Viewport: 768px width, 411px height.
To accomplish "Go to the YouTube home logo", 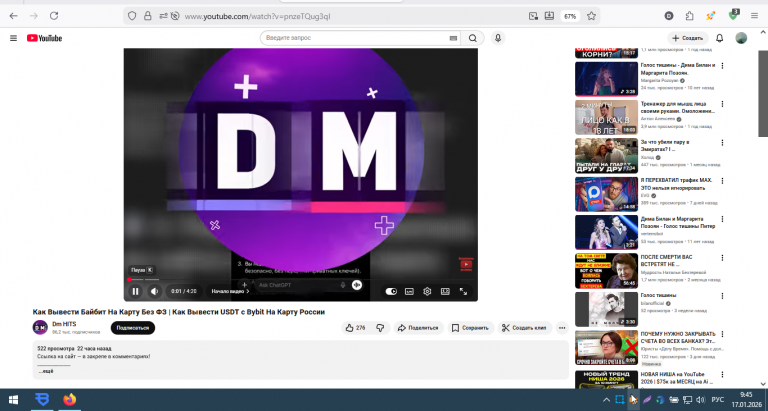I will click(x=44, y=38).
